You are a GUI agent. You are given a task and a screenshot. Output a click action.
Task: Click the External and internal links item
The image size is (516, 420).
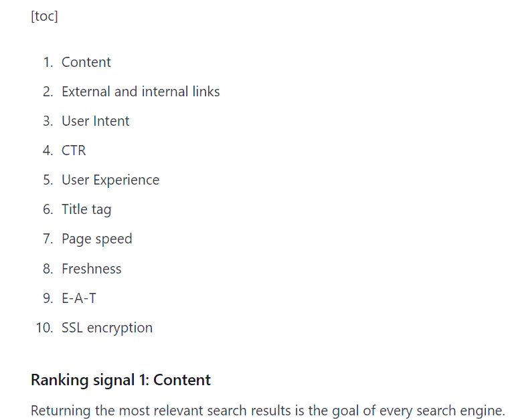141,92
